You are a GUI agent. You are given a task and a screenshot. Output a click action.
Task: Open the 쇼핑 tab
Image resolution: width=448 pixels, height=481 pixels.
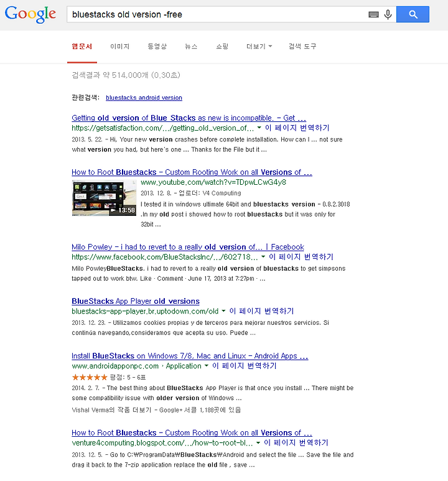click(222, 46)
